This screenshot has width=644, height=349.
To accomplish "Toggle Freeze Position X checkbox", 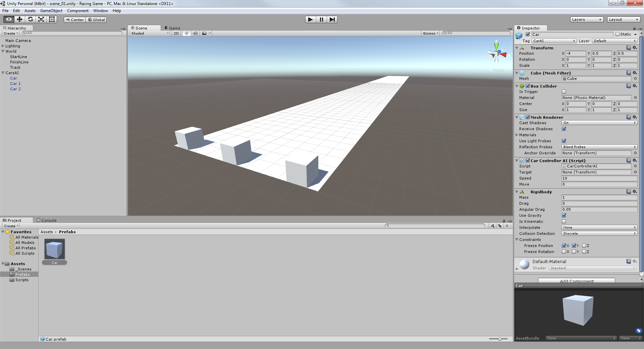I will (x=564, y=246).
